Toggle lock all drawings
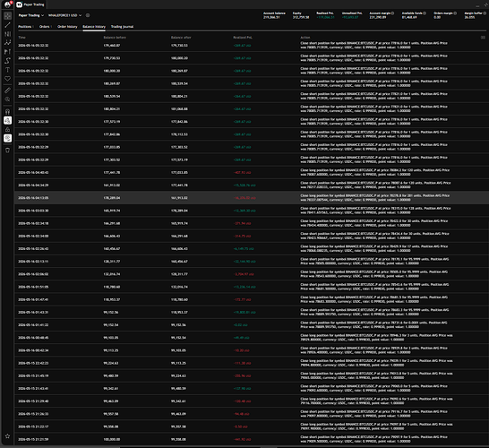 click(x=7, y=129)
